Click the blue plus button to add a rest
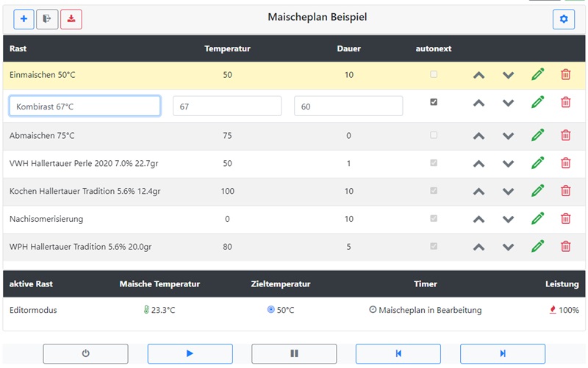 pyautogui.click(x=24, y=19)
